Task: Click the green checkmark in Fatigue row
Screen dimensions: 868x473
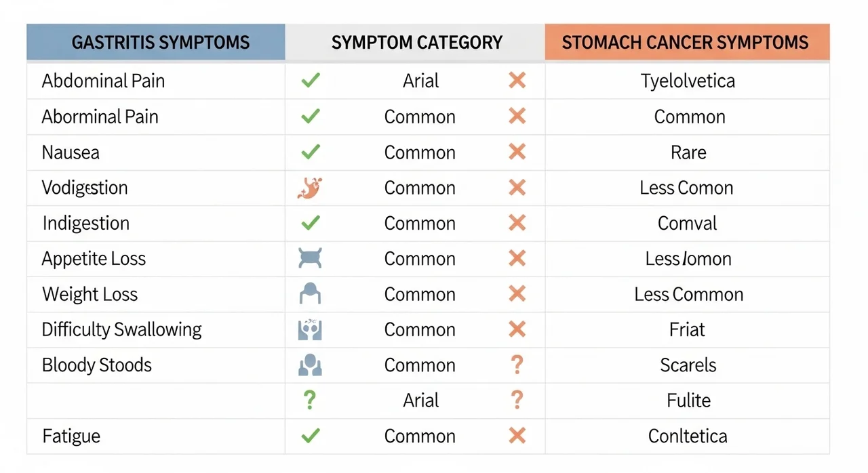Action: point(310,436)
